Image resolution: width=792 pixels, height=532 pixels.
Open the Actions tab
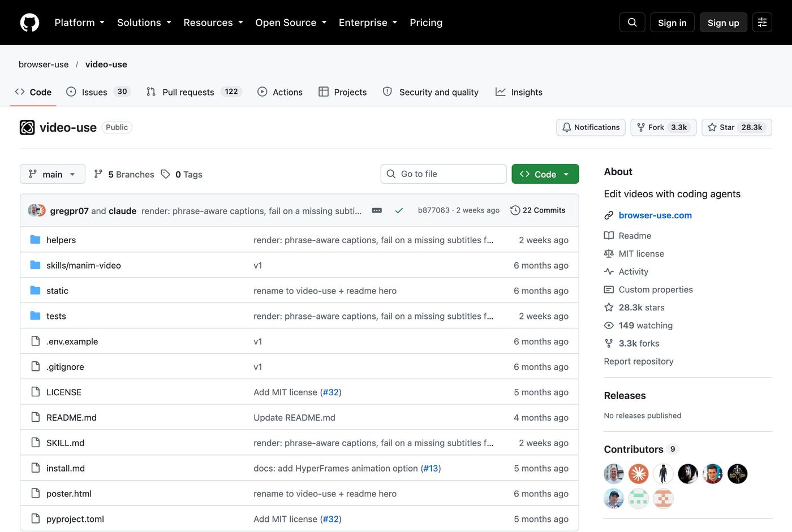coord(280,92)
